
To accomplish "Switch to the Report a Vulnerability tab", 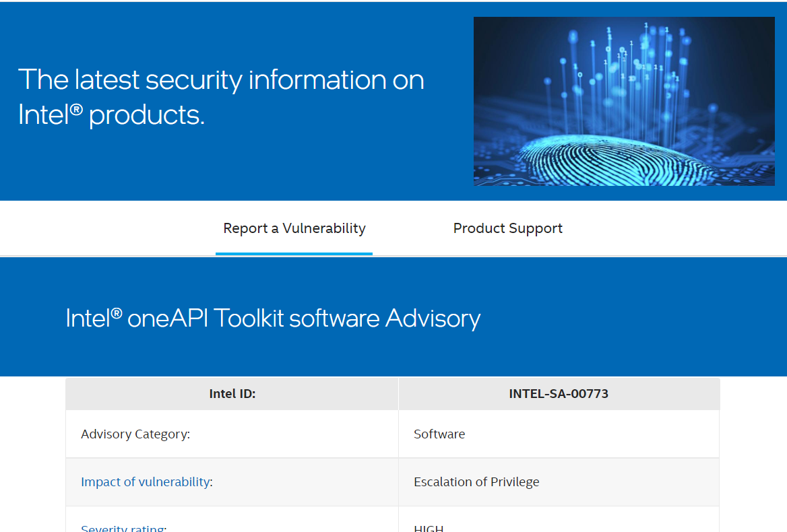I will 294,228.
